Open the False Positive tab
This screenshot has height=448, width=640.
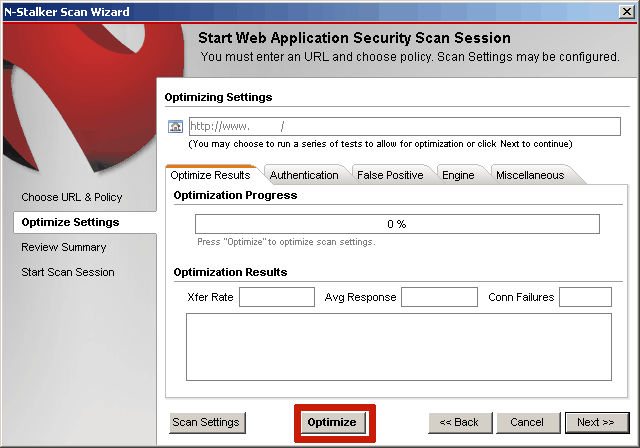(x=390, y=175)
